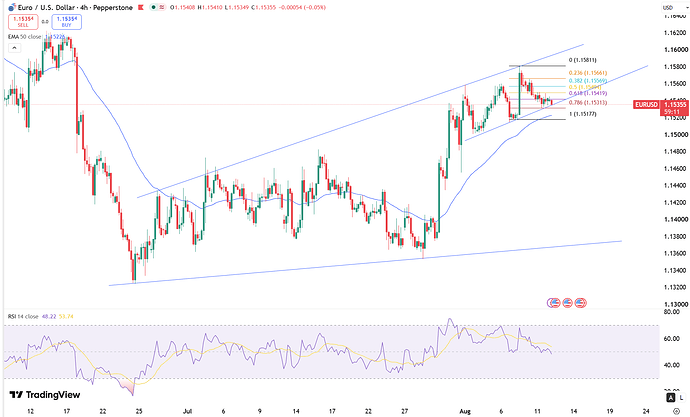The width and height of the screenshot is (690, 417).
Task: Click the 1.14000 price axis label
Action: (x=675, y=219)
